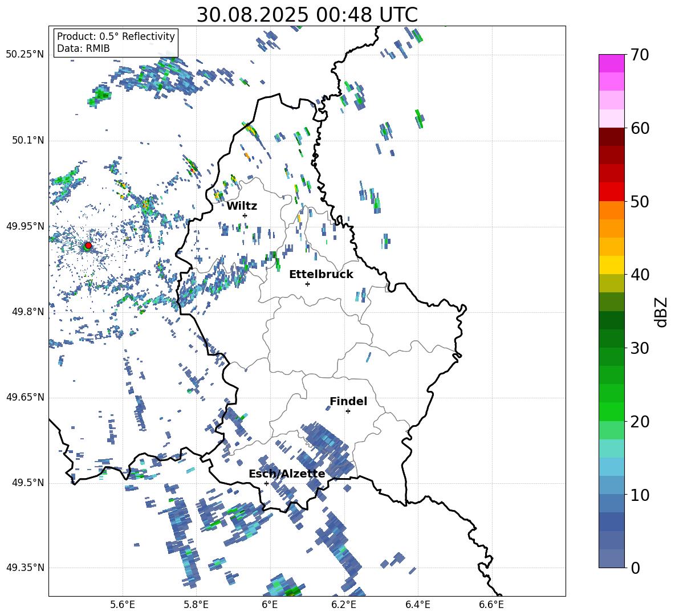Click the Wiltz city label
The width and height of the screenshot is (675, 616).
pos(242,206)
